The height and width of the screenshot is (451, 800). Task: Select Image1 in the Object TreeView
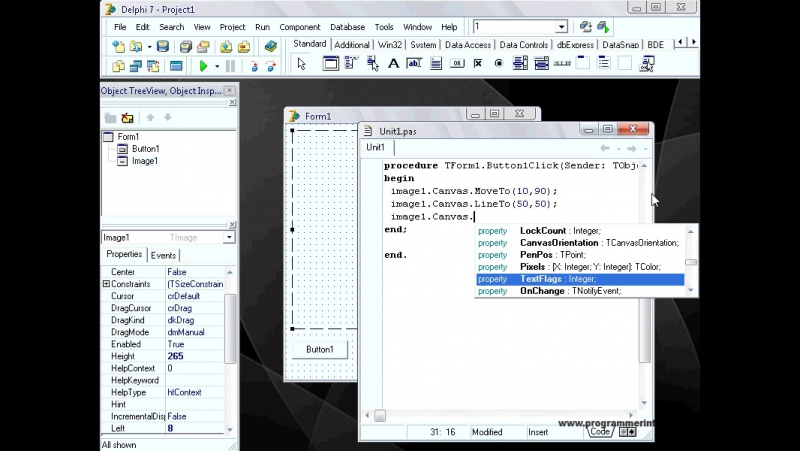click(x=145, y=161)
